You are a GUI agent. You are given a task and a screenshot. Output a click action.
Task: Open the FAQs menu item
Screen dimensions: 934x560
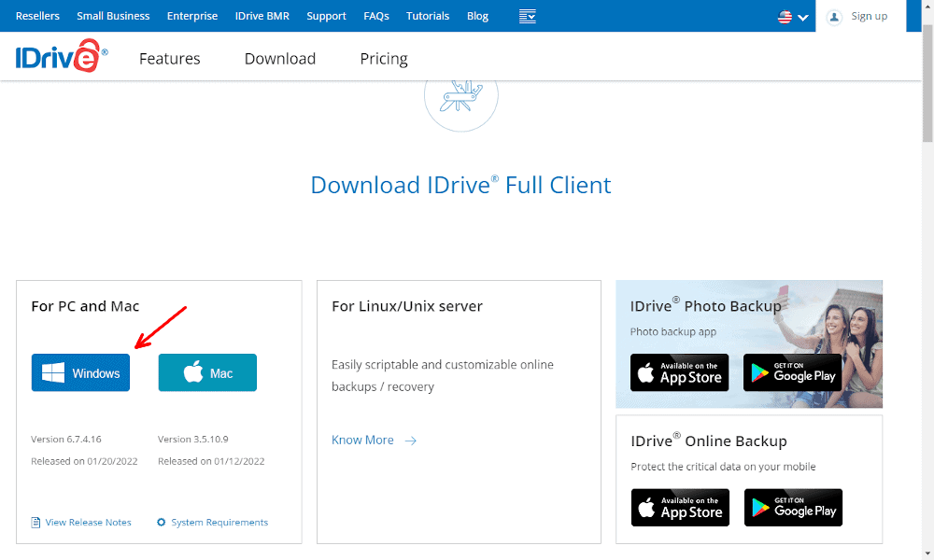click(376, 16)
